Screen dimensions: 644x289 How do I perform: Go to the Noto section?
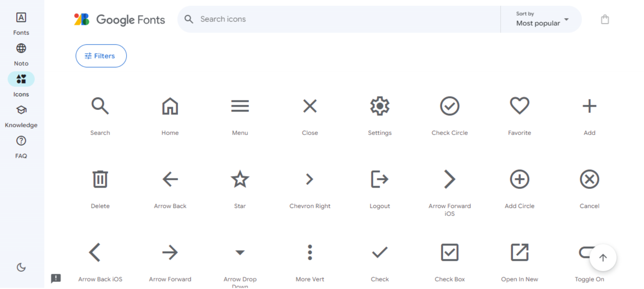click(x=21, y=53)
